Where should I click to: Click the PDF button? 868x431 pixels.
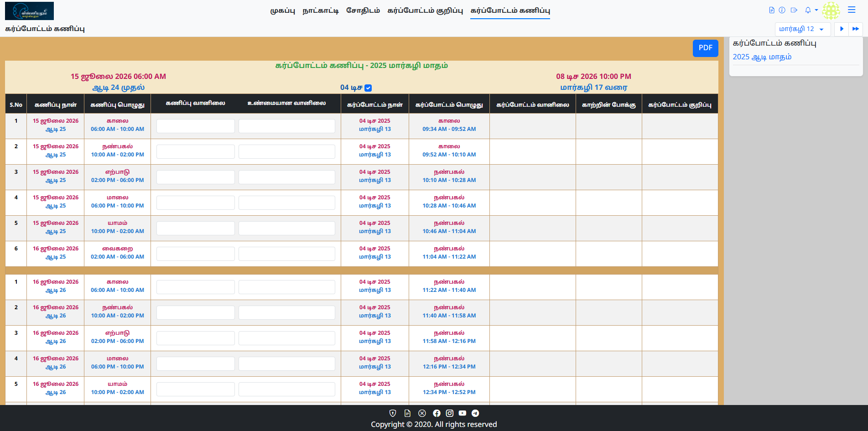coord(705,48)
